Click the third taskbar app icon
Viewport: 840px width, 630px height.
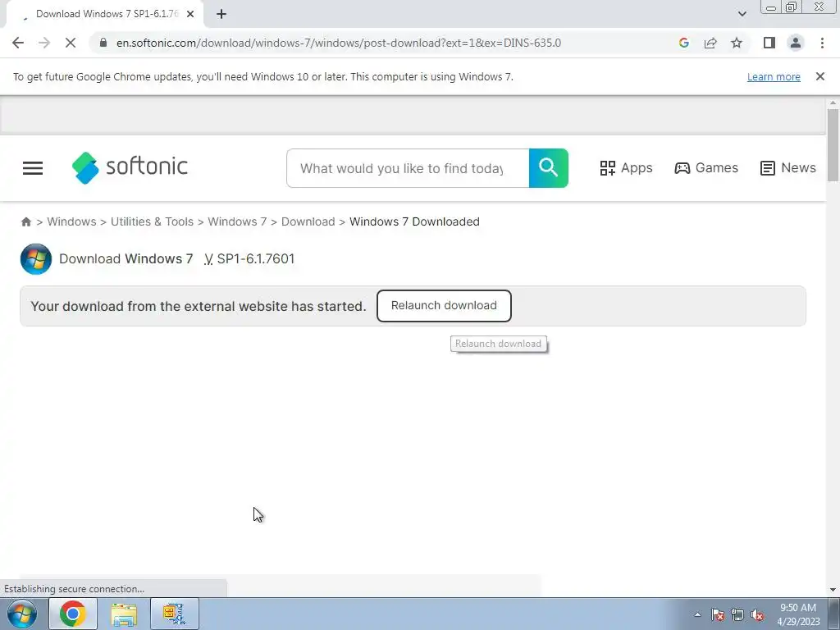(175, 614)
